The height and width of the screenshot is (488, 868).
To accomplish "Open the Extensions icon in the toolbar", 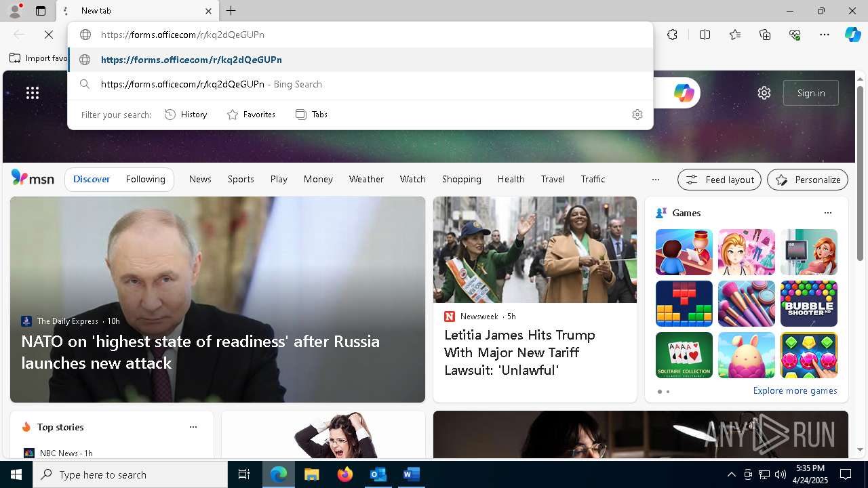I will pyautogui.click(x=672, y=35).
